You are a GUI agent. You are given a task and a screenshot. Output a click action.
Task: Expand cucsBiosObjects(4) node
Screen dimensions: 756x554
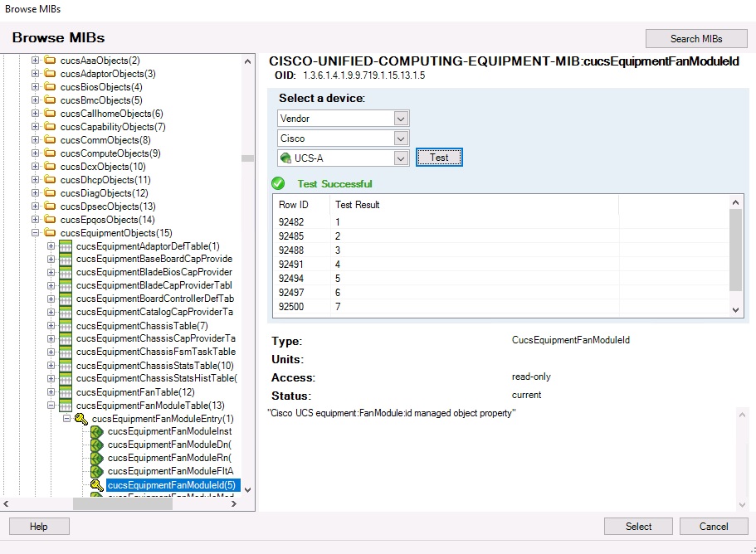click(35, 87)
